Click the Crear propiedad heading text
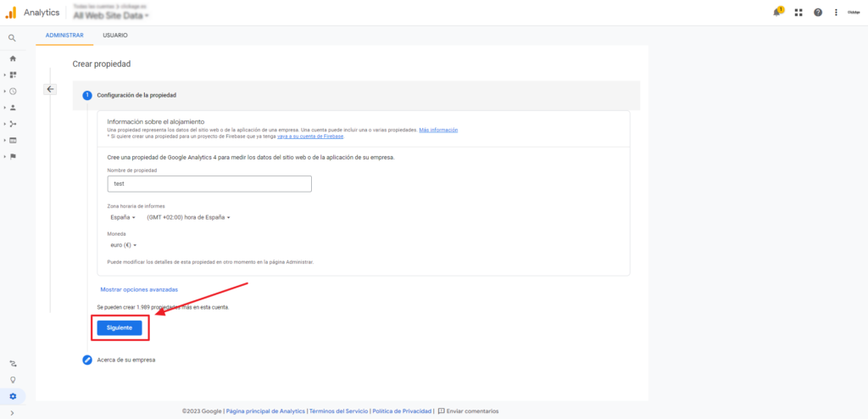Screen dimensions: 868x419 [102, 64]
